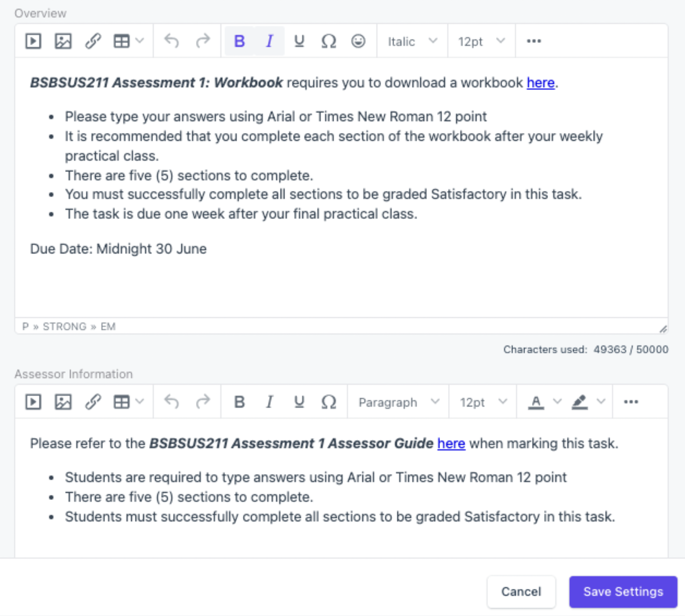Click link icon in Assessor Information toolbar
685x616 pixels.
click(x=93, y=402)
